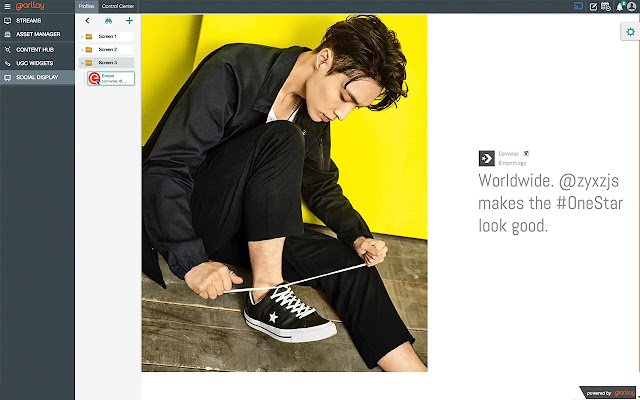The image size is (640, 400).
Task: Click the orange app logo in header
Action: [x=30, y=6]
